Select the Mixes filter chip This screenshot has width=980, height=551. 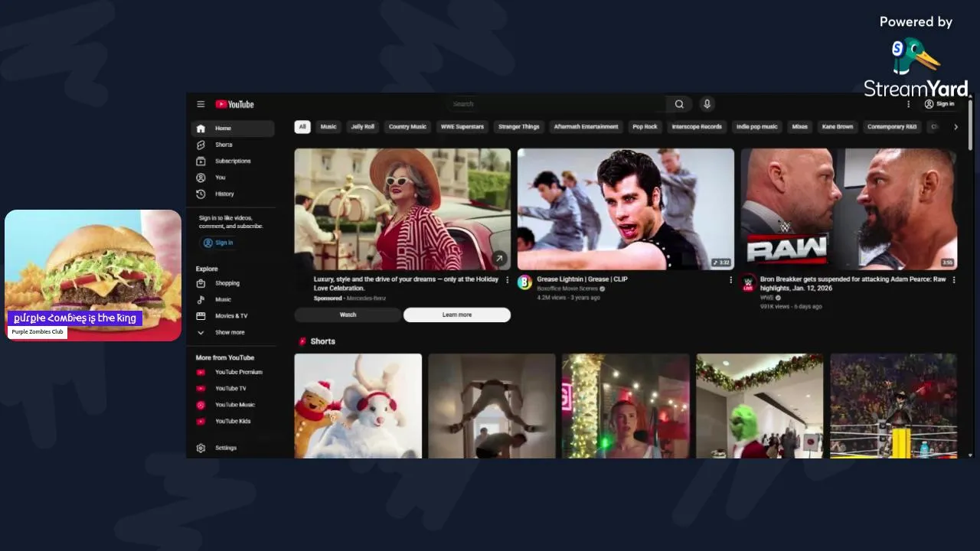[800, 127]
